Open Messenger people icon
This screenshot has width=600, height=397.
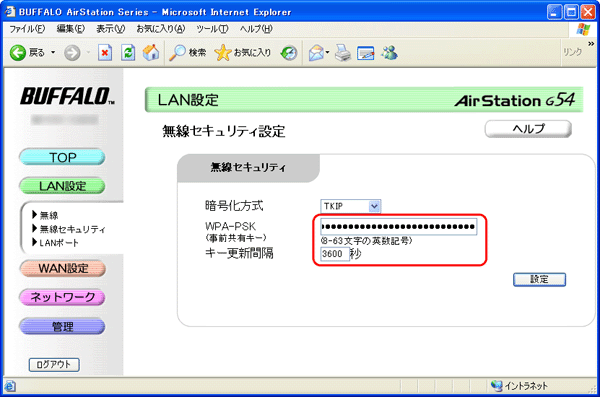point(389,53)
